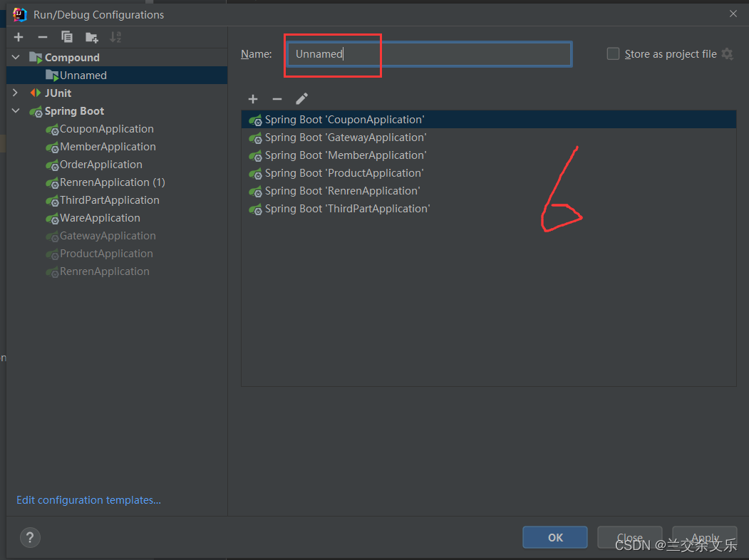Select OrderApplication in the tree
The height and width of the screenshot is (560, 749).
click(x=100, y=165)
